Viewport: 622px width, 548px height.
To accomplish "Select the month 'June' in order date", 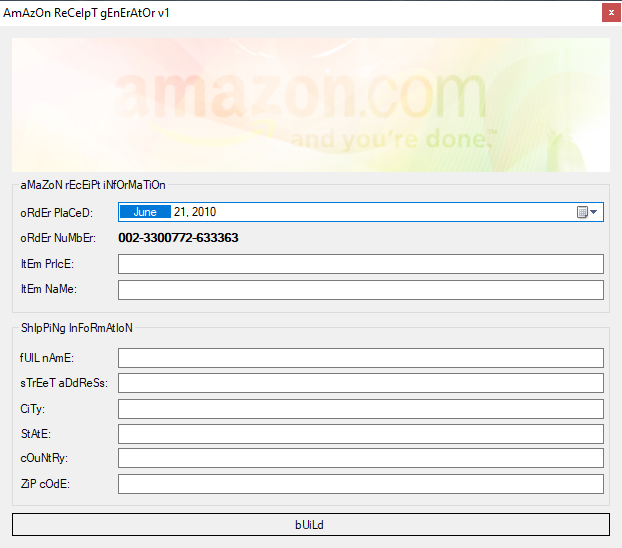I will click(145, 212).
